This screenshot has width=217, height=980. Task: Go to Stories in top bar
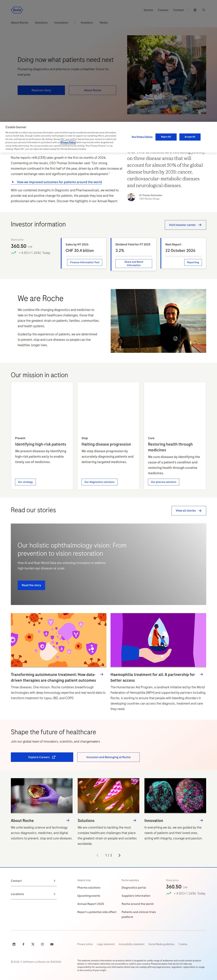(x=148, y=10)
